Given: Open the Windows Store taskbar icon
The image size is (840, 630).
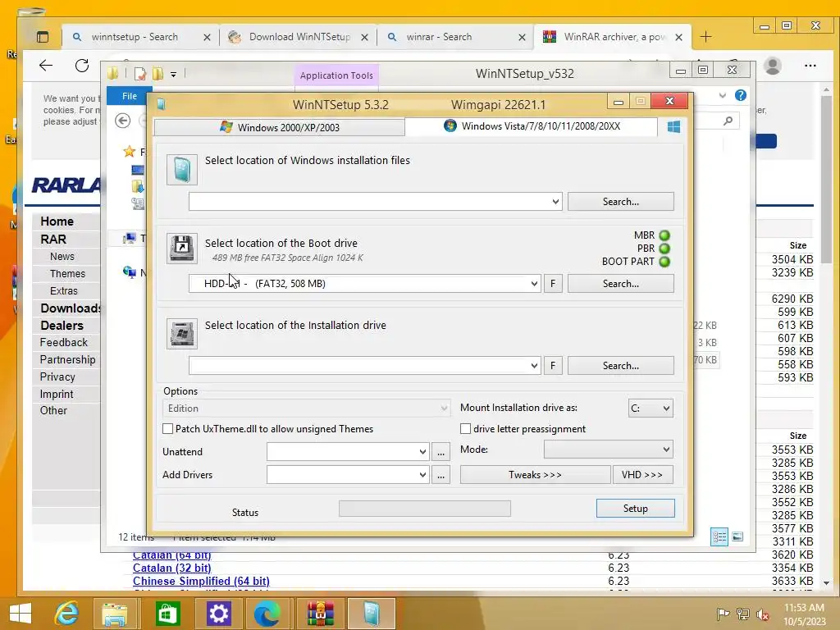Looking at the screenshot, I should coord(167,614).
